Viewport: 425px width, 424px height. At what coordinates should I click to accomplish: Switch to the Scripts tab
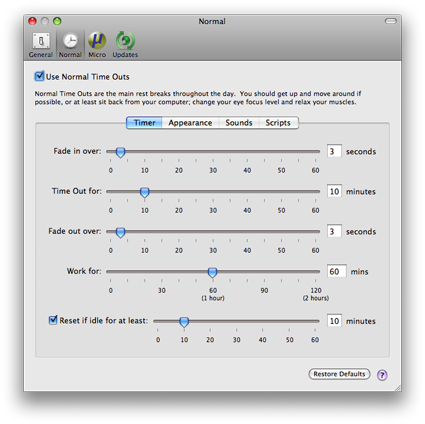[278, 123]
